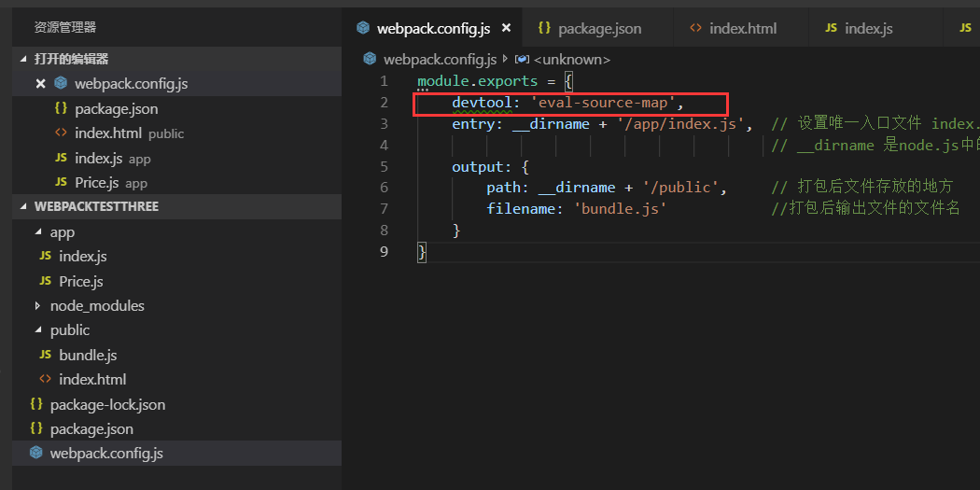
Task: Collapse the public folder in the tree
Action: (38, 330)
